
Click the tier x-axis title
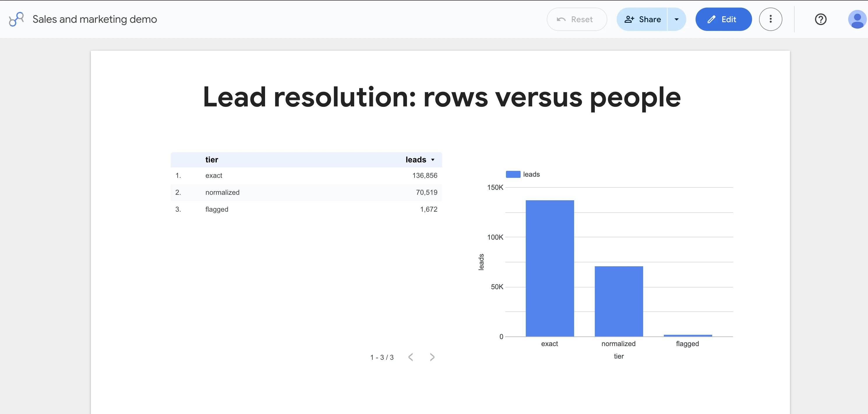coord(619,356)
